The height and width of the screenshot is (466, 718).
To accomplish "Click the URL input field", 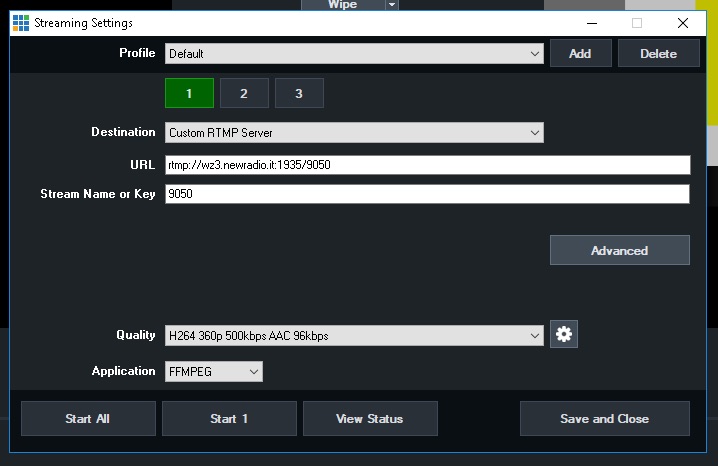I will pos(427,165).
